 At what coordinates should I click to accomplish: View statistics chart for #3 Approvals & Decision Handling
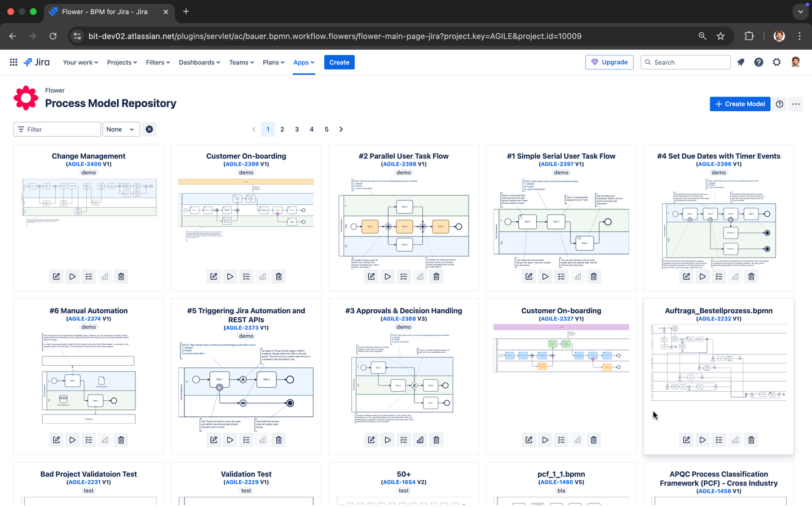tap(420, 440)
